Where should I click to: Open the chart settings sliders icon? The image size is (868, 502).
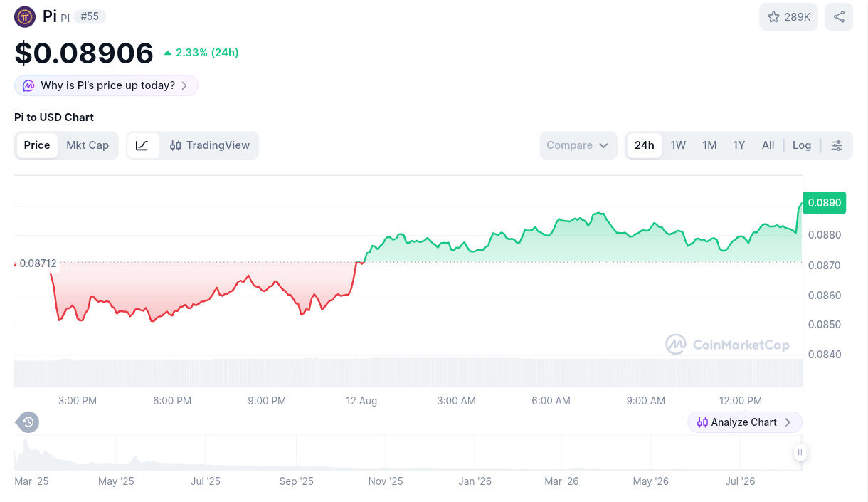point(837,145)
